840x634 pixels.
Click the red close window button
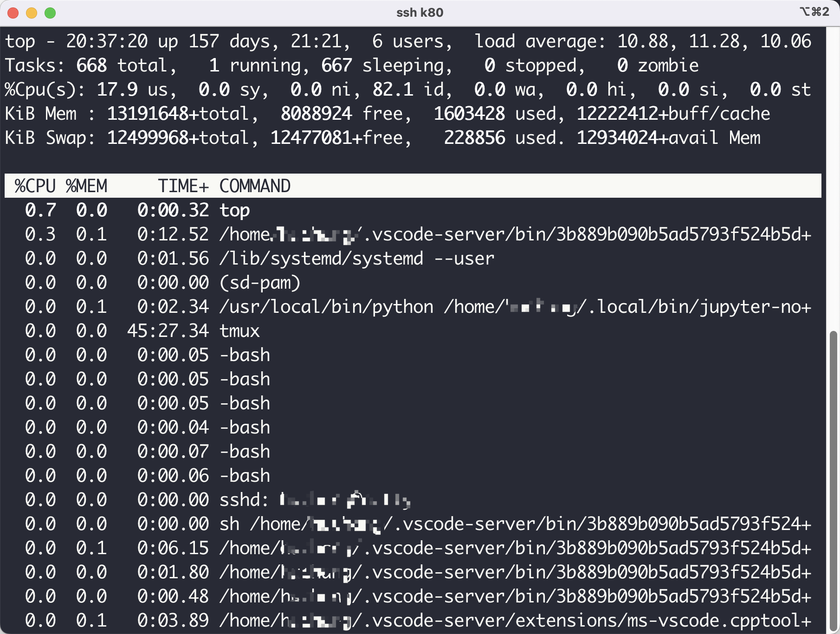(13, 13)
